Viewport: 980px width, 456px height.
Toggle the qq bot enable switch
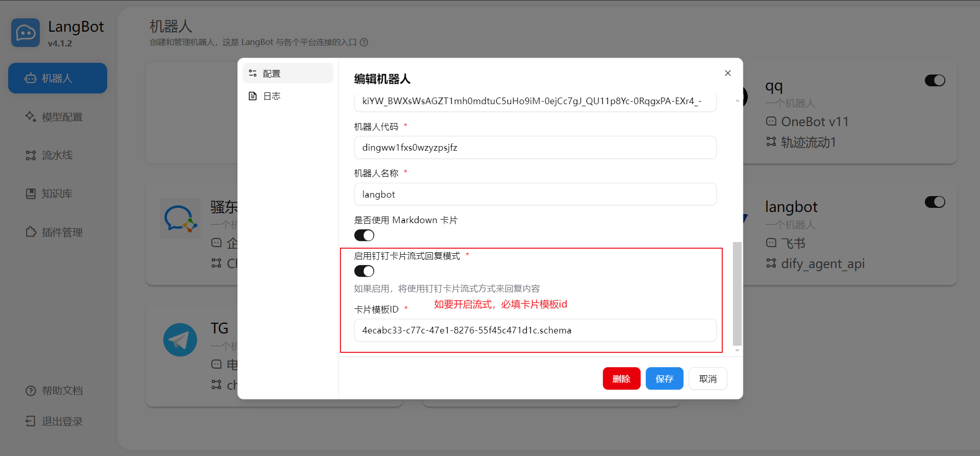[x=935, y=81]
